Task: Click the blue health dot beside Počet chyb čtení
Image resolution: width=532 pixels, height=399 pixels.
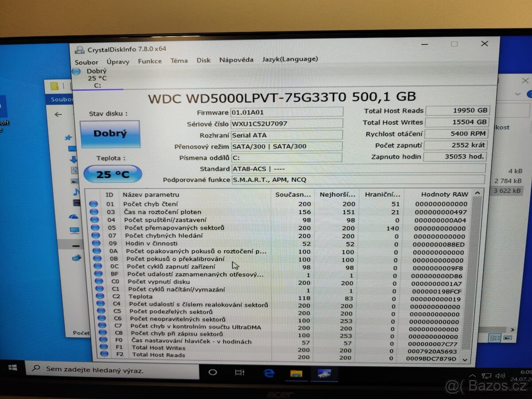Action: (93, 203)
